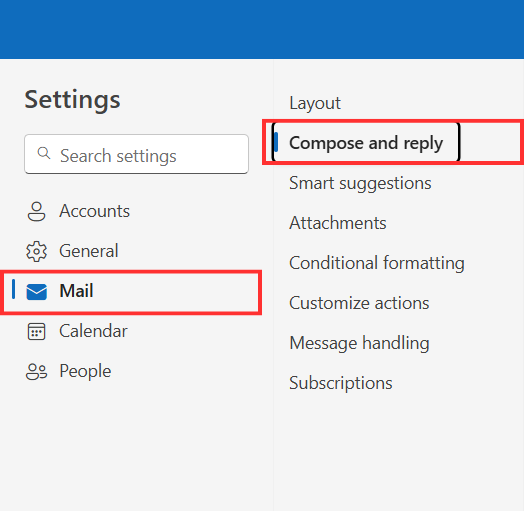The image size is (524, 511).
Task: Click the General gear icon
Action: click(36, 251)
